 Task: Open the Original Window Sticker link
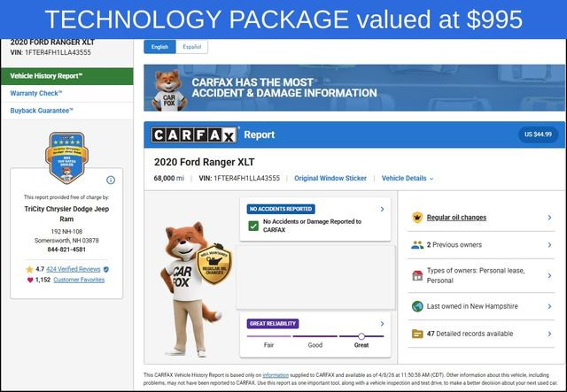click(330, 178)
